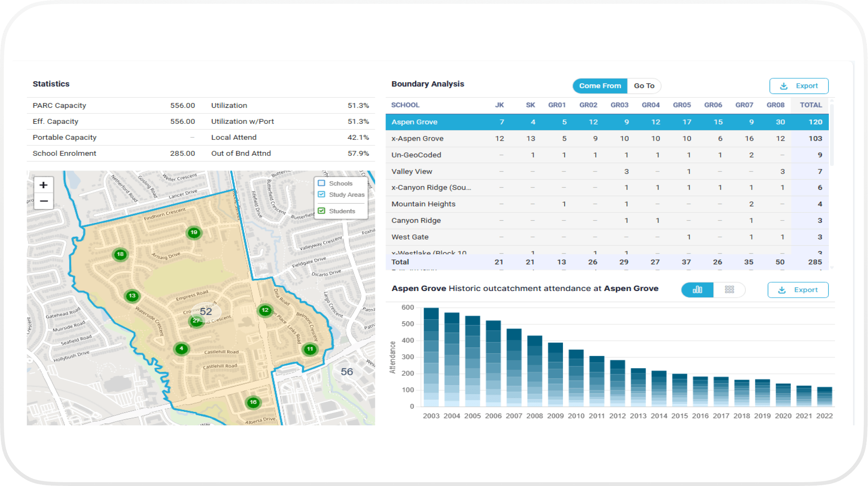Zoom in on the map
Image resolution: width=868 pixels, height=486 pixels.
[x=43, y=185]
